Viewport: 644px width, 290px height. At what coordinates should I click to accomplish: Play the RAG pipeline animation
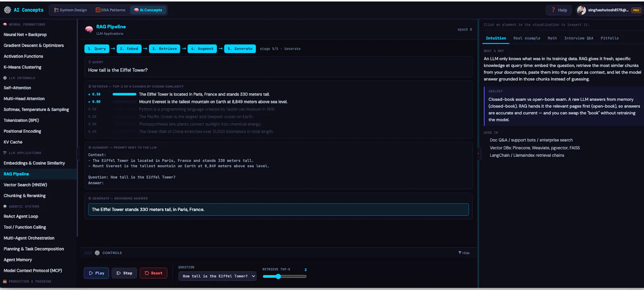click(x=96, y=273)
